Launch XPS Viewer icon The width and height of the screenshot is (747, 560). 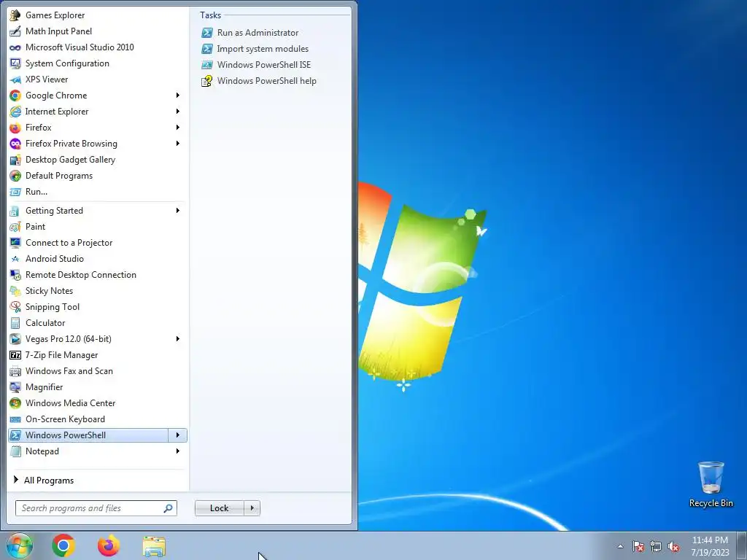(x=15, y=79)
